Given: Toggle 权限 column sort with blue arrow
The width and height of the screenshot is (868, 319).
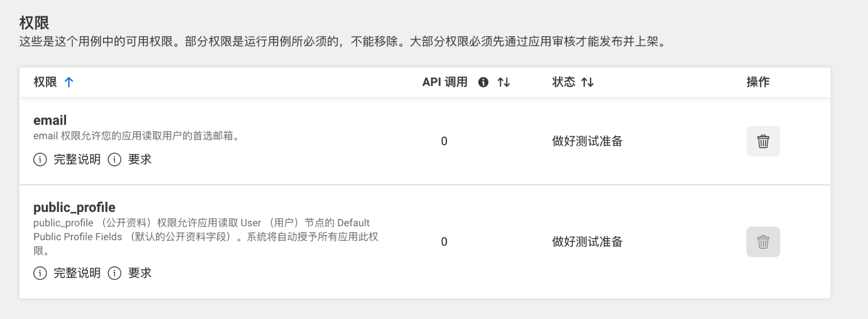Looking at the screenshot, I should point(69,82).
